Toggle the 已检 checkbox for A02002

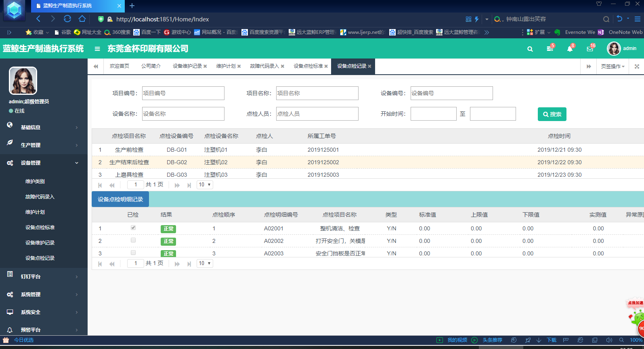click(x=133, y=240)
